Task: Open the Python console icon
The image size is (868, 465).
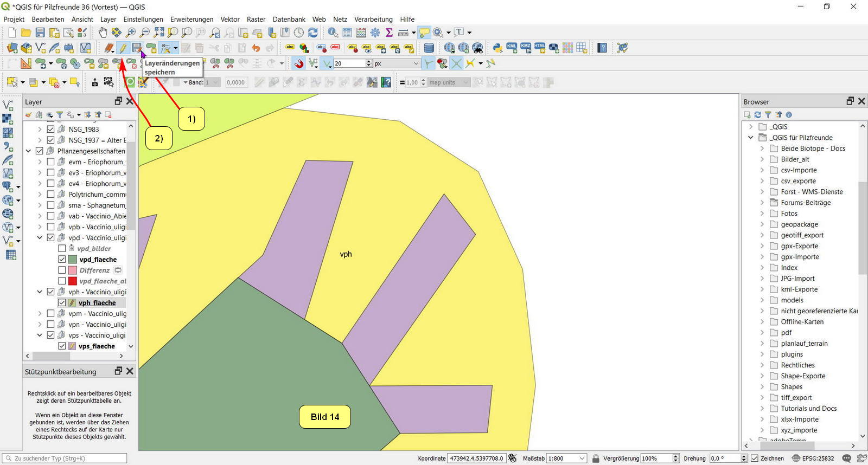Action: tap(497, 48)
